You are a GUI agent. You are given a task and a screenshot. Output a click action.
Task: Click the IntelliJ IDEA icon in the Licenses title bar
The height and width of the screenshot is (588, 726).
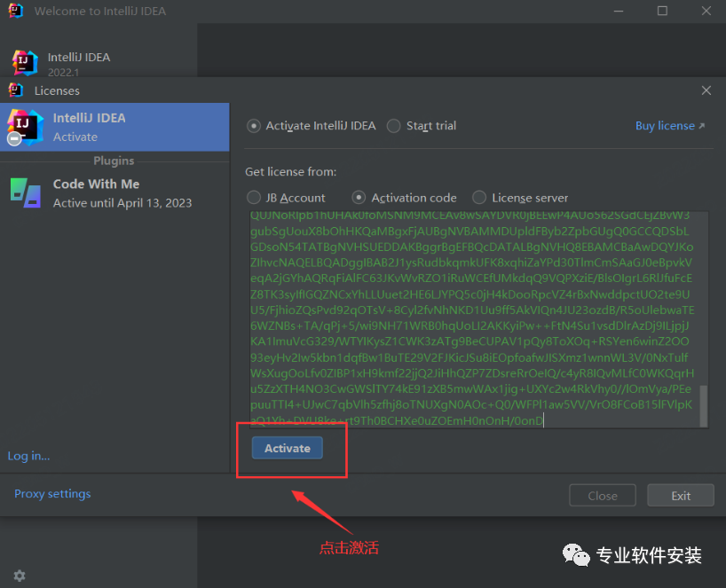16,90
